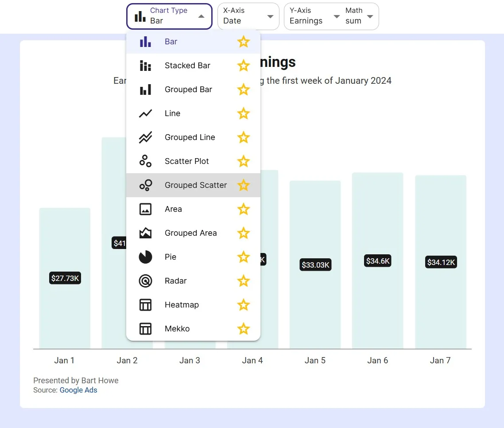Viewport: 504px width, 428px height.
Task: Click the Scatter Plot icon
Action: pos(145,161)
